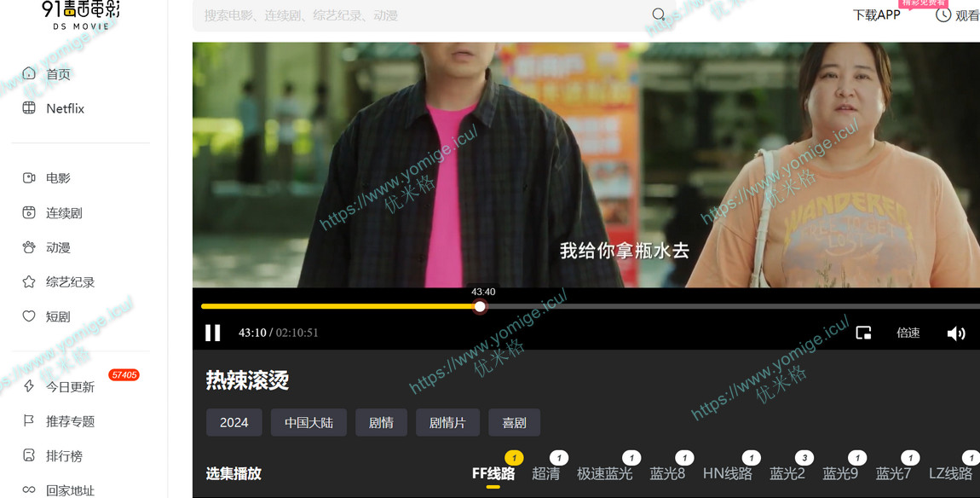Select the 超清 source tab
The width and height of the screenshot is (980, 498).
pyautogui.click(x=545, y=473)
